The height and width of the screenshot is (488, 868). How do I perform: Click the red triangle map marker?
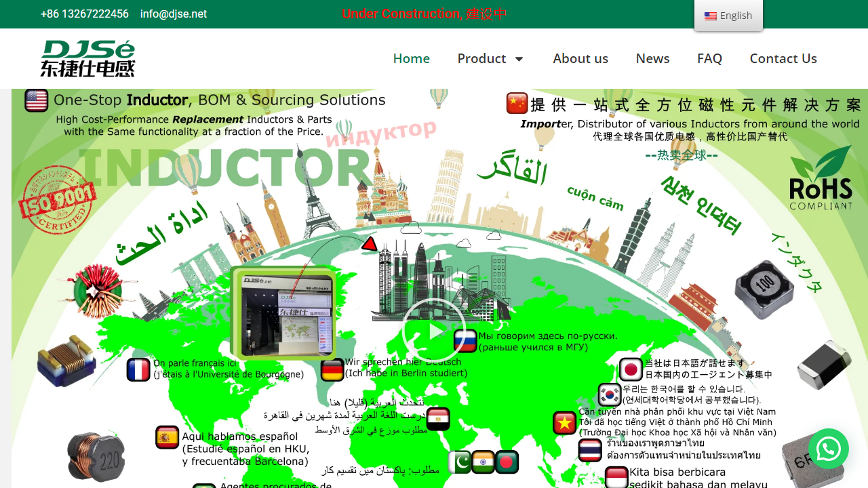click(x=370, y=243)
